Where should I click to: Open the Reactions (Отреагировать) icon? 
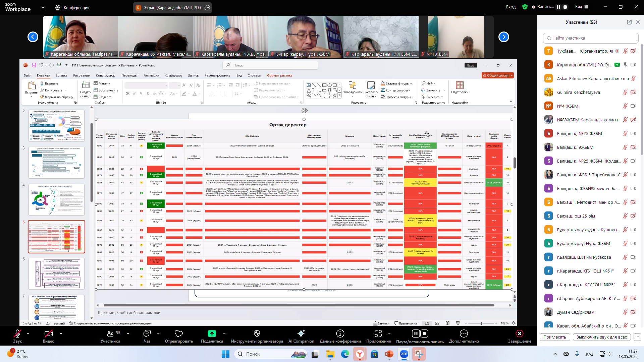click(178, 334)
